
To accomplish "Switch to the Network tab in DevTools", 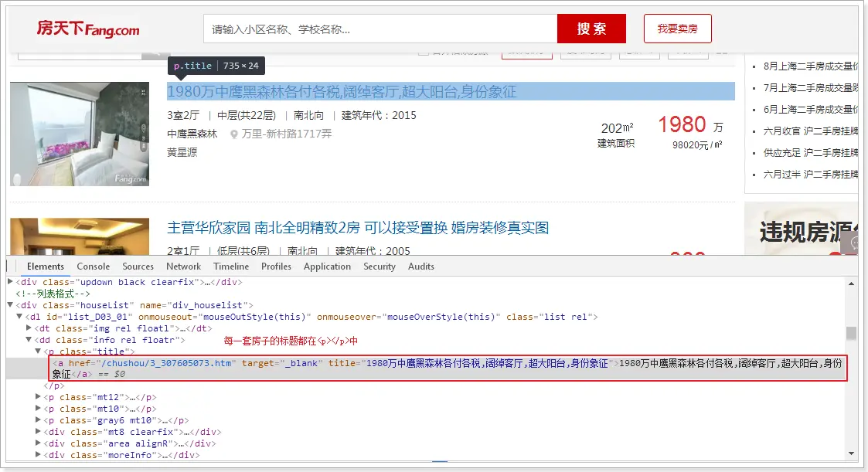I will 183,266.
